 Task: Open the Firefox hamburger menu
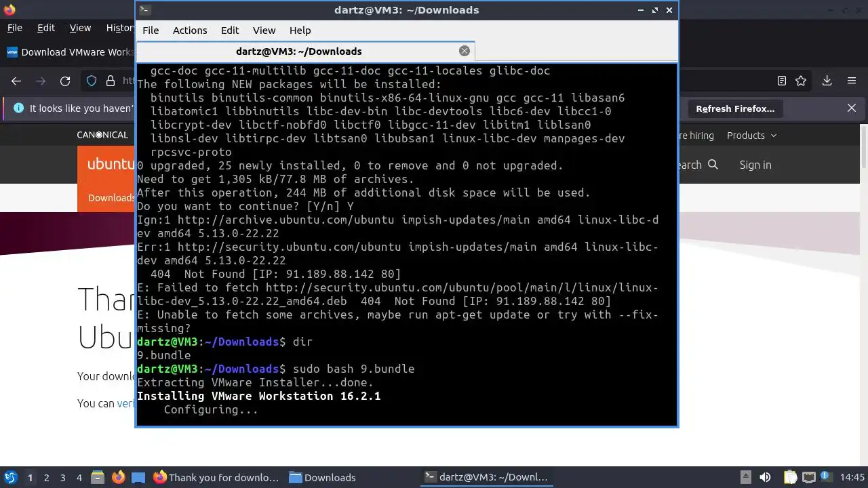pyautogui.click(x=852, y=81)
